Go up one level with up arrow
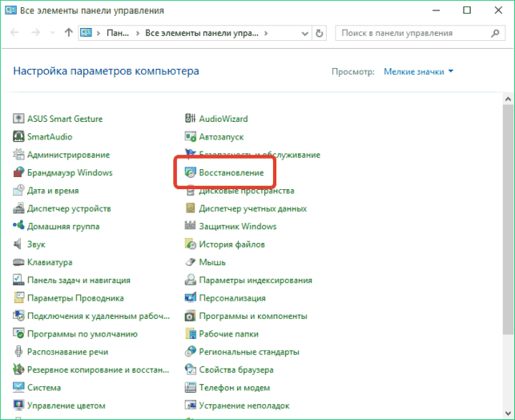 tap(68, 33)
